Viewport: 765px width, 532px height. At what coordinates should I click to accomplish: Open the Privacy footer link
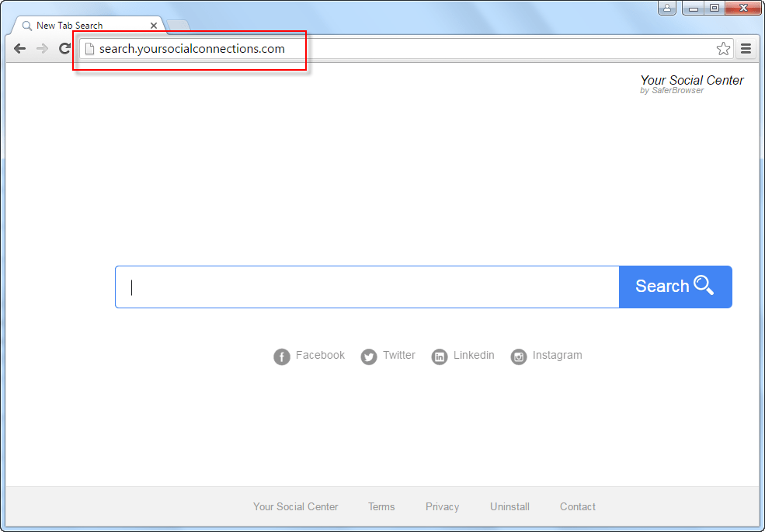[442, 506]
